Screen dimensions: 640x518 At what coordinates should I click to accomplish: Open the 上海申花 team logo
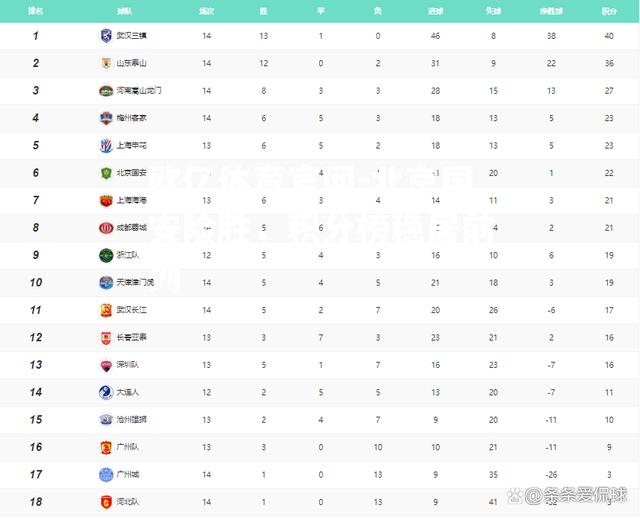tap(106, 145)
